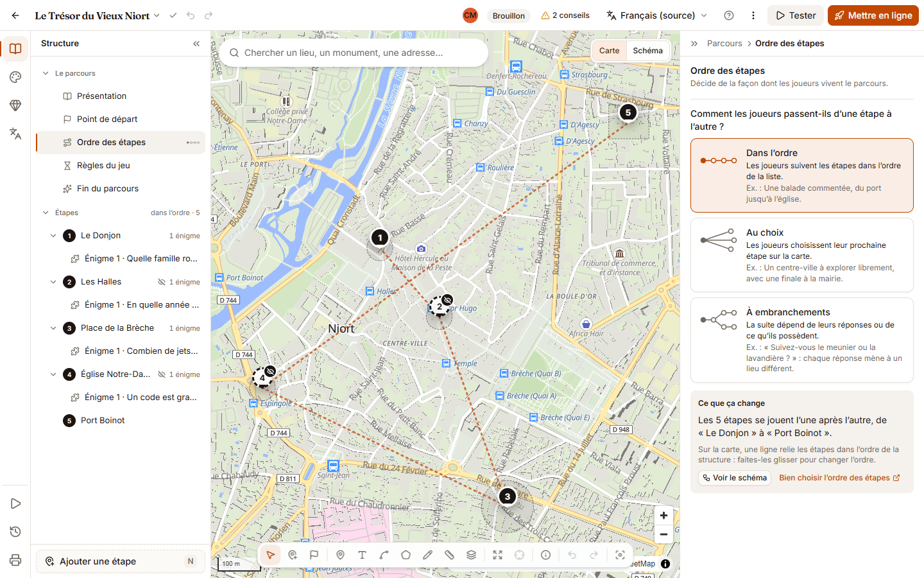Open version history in sidebar

coord(15,532)
